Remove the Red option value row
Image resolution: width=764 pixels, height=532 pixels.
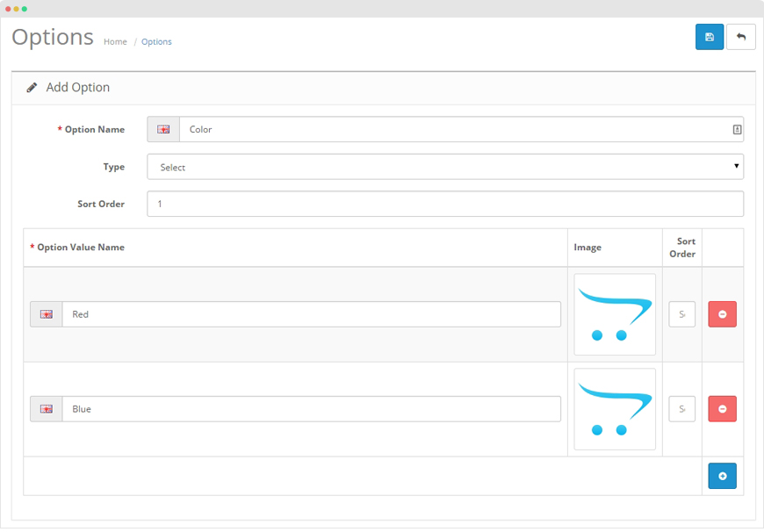click(722, 314)
